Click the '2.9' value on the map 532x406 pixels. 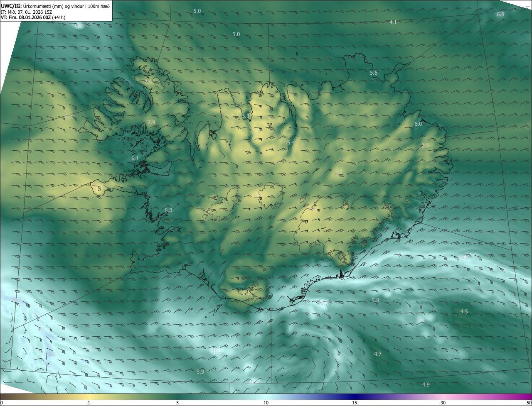[x=151, y=122]
